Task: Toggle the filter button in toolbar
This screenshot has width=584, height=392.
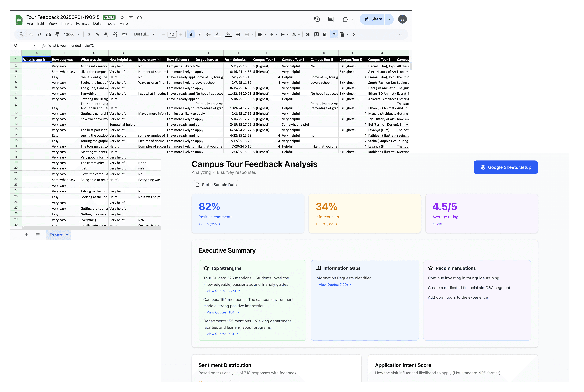Action: pyautogui.click(x=334, y=35)
